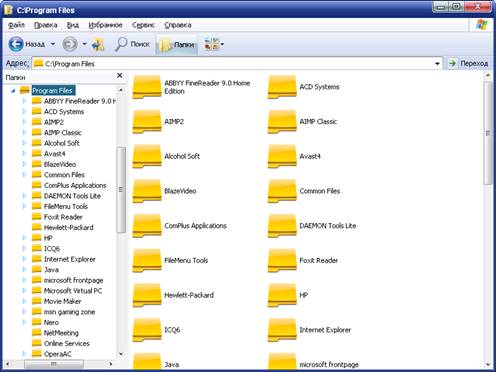Viewport: 496px width, 372px height.
Task: Collapse the Program Files tree node
Action: tap(13, 90)
